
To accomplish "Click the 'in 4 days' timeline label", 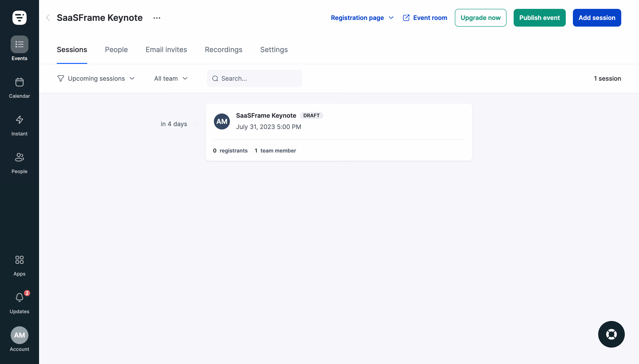I will click(x=174, y=124).
